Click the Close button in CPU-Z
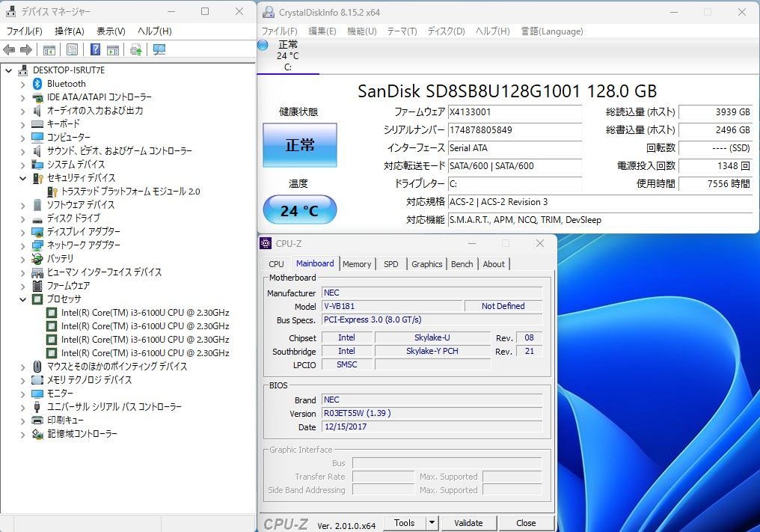The image size is (760, 532). pyautogui.click(x=526, y=523)
